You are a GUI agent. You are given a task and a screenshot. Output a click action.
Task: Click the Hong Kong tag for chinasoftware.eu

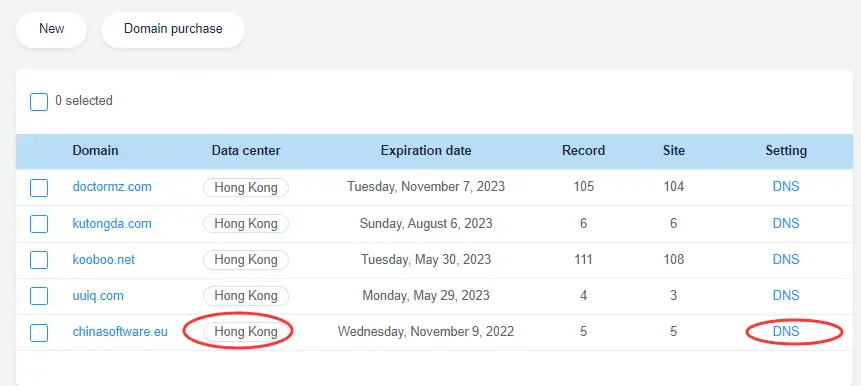pyautogui.click(x=245, y=332)
